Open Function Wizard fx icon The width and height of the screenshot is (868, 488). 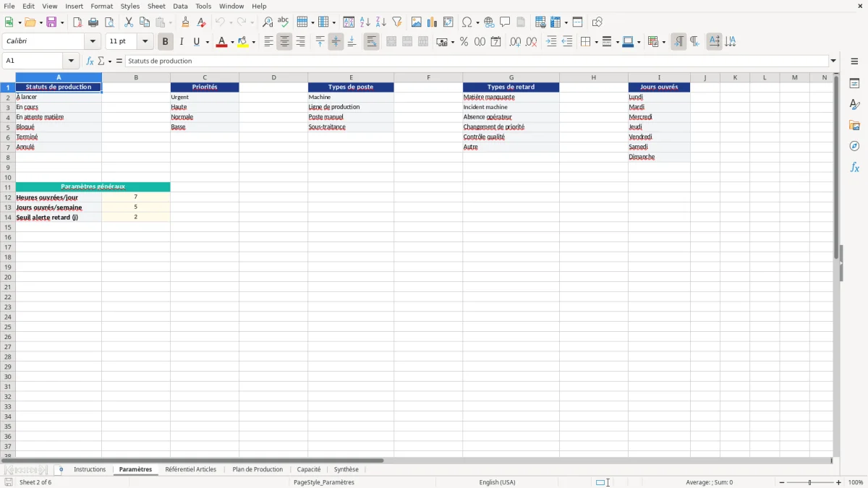click(90, 61)
